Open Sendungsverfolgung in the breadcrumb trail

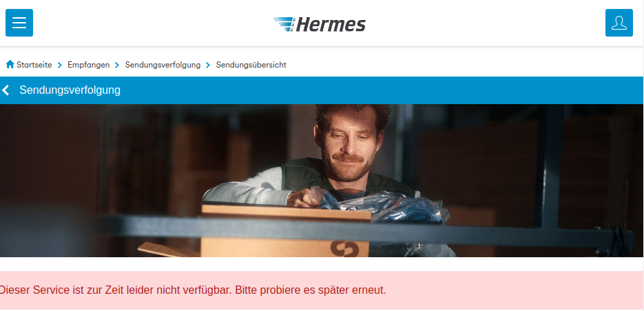[x=163, y=65]
